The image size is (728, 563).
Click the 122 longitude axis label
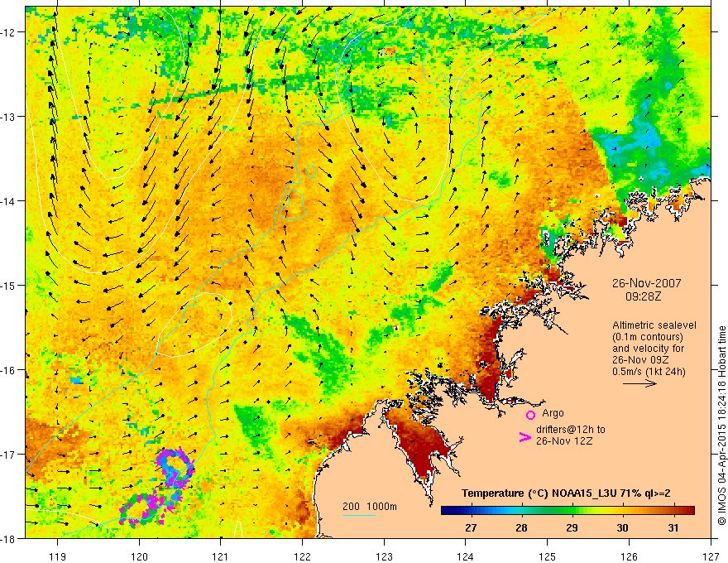point(302,556)
